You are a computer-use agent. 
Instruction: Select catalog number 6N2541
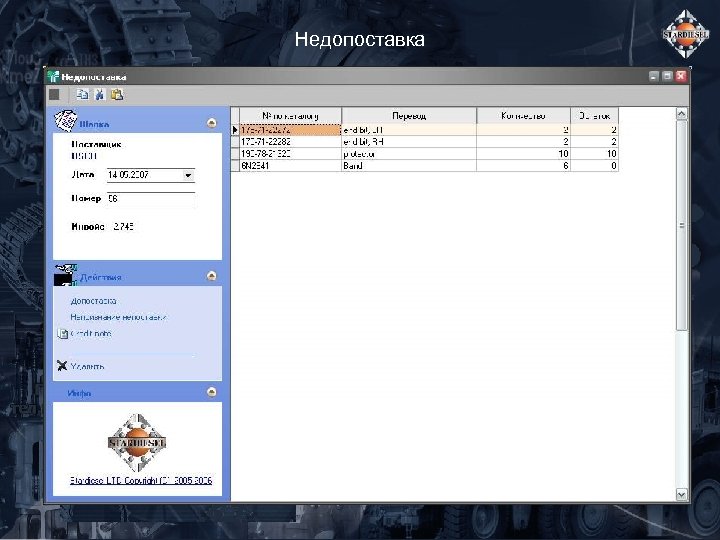tap(291, 166)
